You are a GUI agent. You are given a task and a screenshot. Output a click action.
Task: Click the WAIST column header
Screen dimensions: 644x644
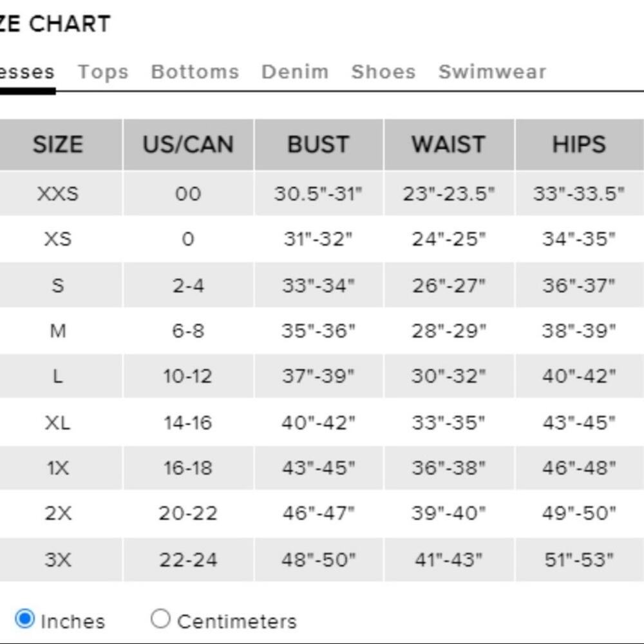pos(449,144)
